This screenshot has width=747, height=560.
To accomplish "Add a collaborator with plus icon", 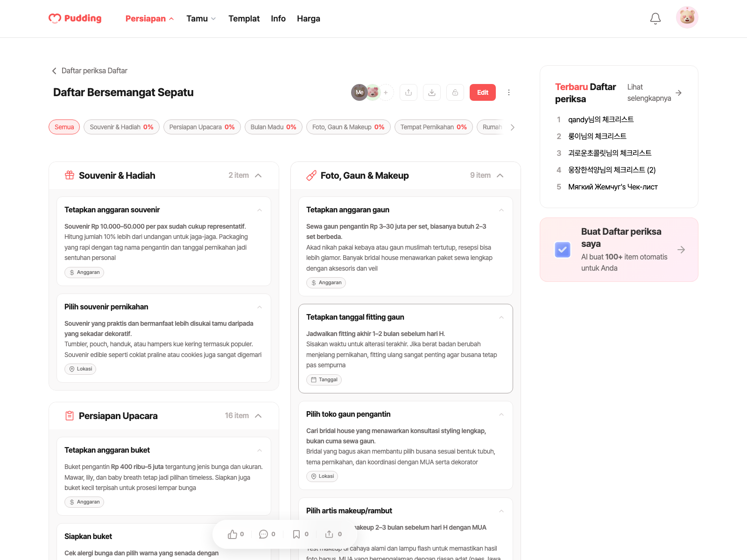I will [386, 92].
